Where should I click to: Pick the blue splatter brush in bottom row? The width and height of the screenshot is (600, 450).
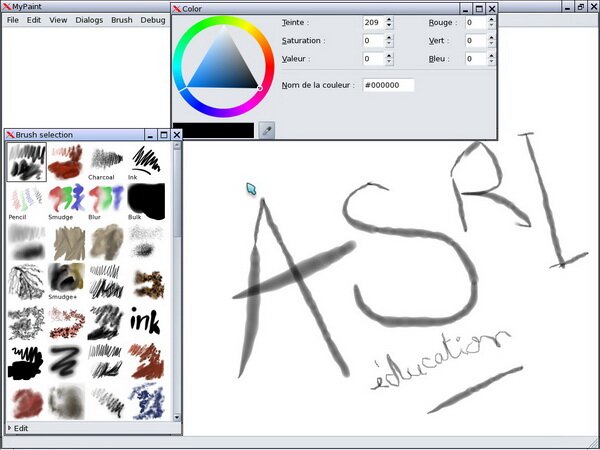(146, 402)
